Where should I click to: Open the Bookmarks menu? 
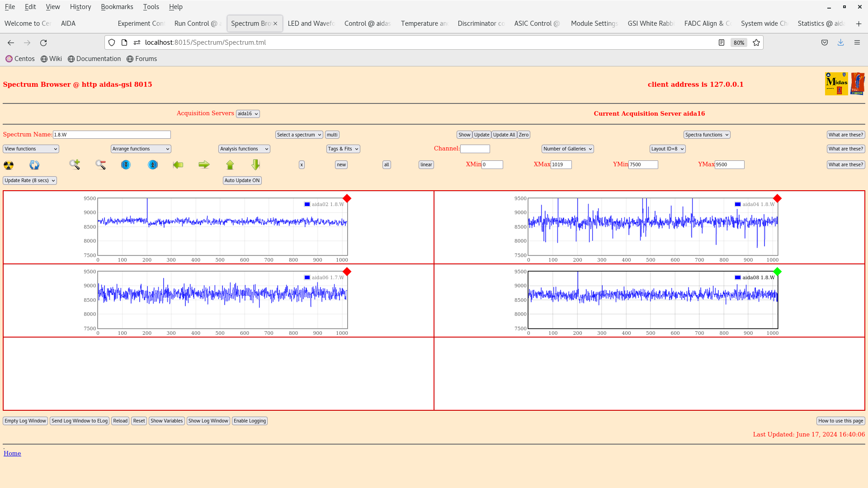pyautogui.click(x=117, y=7)
